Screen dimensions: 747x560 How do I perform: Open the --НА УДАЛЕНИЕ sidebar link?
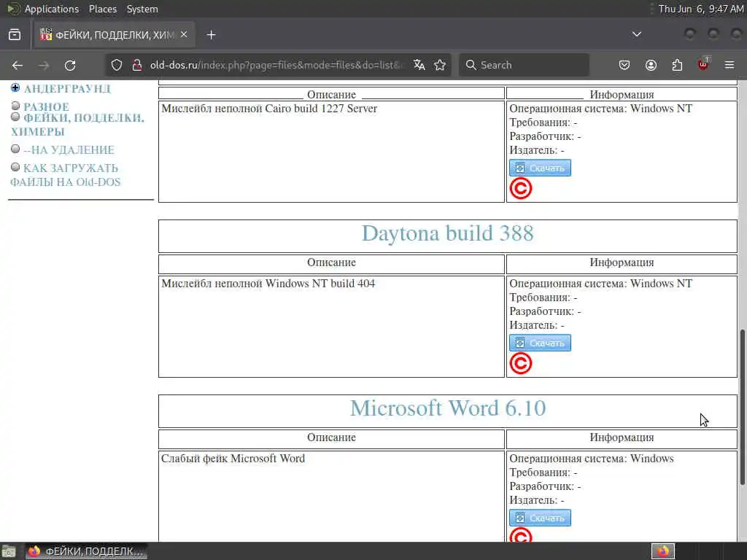(x=69, y=150)
